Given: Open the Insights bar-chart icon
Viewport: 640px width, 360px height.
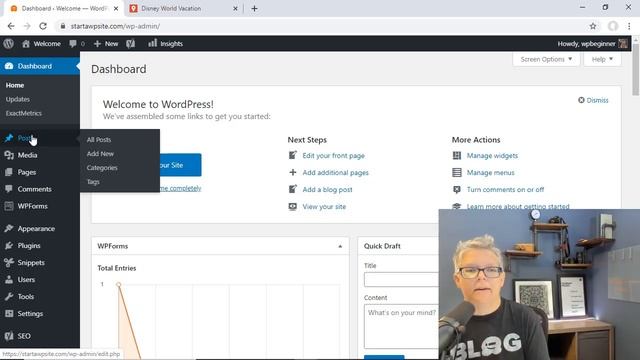Looking at the screenshot, I should click(x=152, y=43).
